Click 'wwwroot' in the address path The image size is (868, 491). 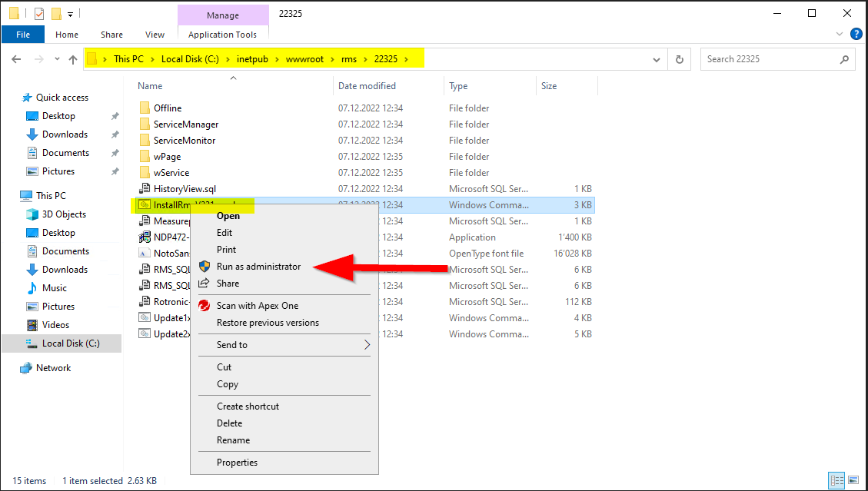pos(304,59)
